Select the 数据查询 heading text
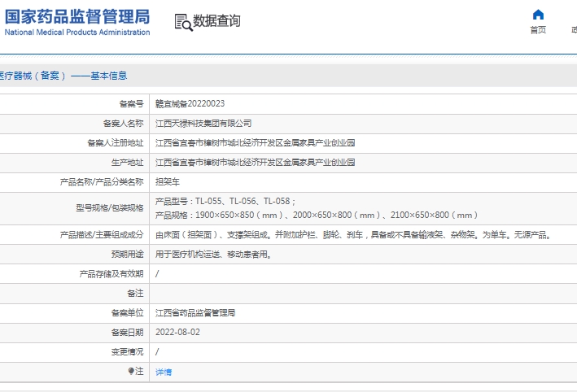 (x=216, y=20)
